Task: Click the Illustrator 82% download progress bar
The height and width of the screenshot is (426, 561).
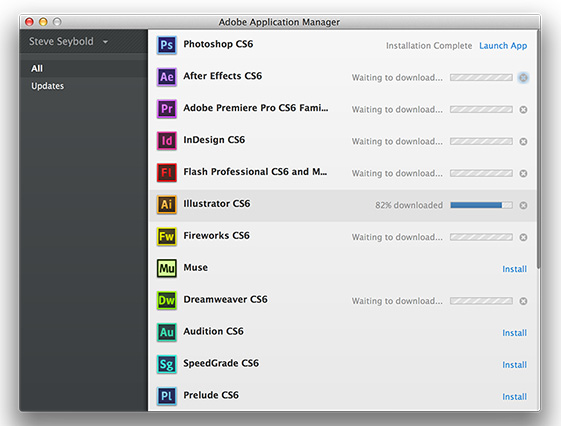Action: (x=481, y=205)
